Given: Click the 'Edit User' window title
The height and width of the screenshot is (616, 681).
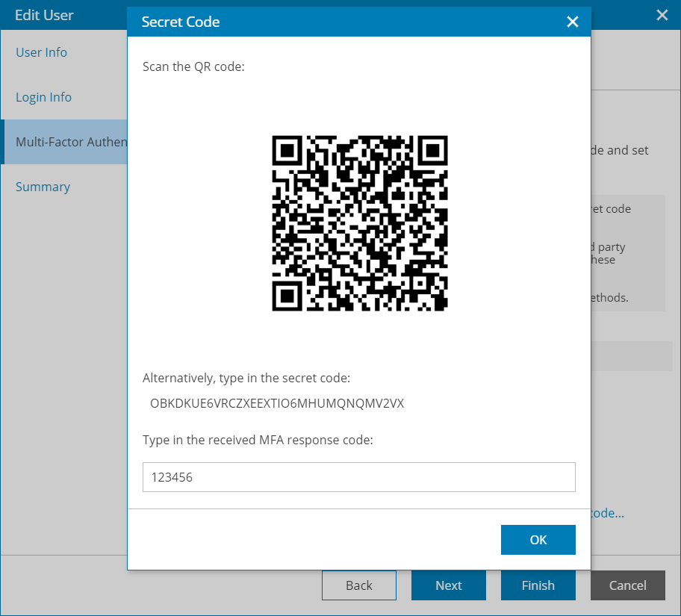Looking at the screenshot, I should pos(44,15).
